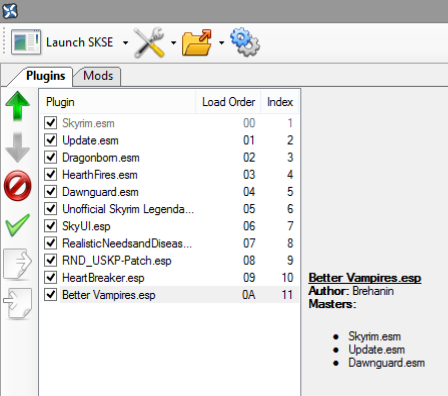Click Dawnguard.esm in the masters list
This screenshot has width=448, height=396.
(x=387, y=363)
